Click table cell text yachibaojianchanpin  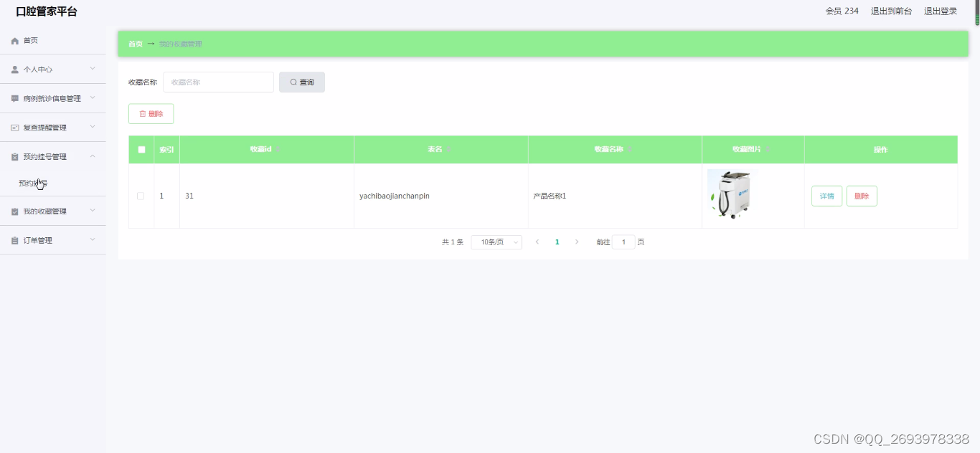click(394, 196)
